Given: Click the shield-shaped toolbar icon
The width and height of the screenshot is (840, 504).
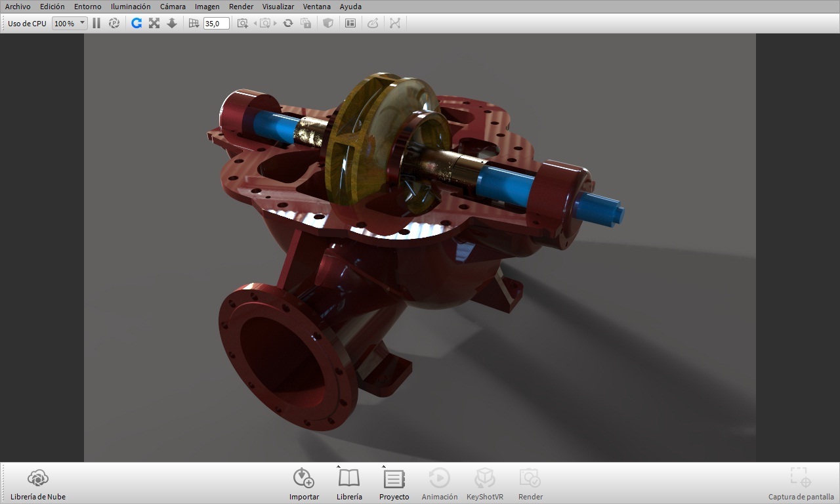Looking at the screenshot, I should 328,23.
